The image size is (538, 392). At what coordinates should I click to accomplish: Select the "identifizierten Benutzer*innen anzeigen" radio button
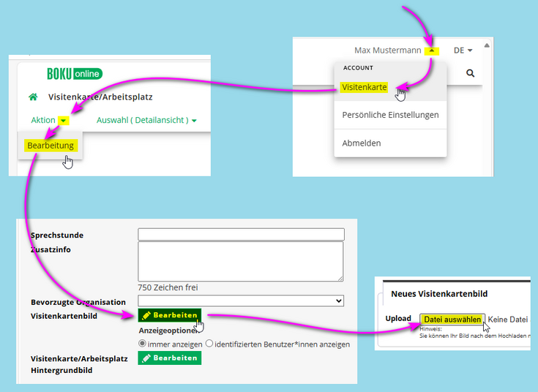(x=209, y=344)
